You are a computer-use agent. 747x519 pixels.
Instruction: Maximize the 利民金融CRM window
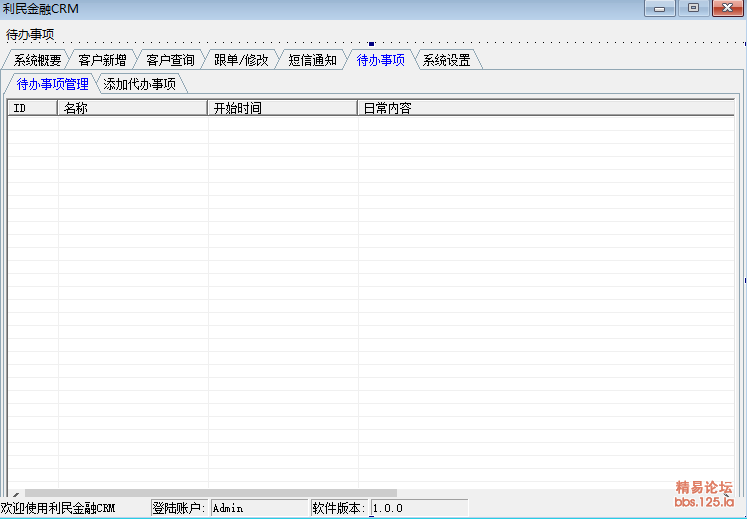point(693,8)
